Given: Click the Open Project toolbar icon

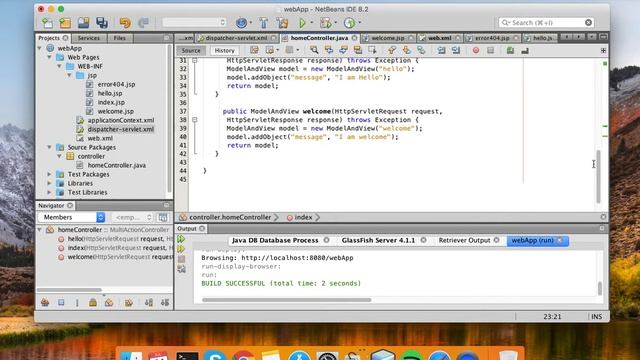Looking at the screenshot, I should point(83,22).
